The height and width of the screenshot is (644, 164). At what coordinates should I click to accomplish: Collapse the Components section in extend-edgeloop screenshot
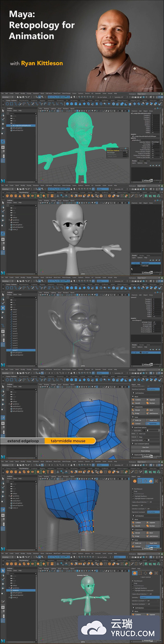[x=133, y=407]
